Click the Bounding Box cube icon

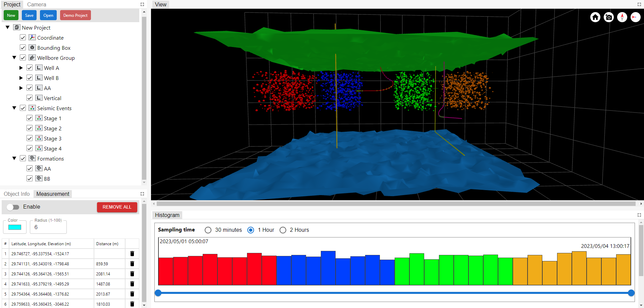[x=32, y=48]
